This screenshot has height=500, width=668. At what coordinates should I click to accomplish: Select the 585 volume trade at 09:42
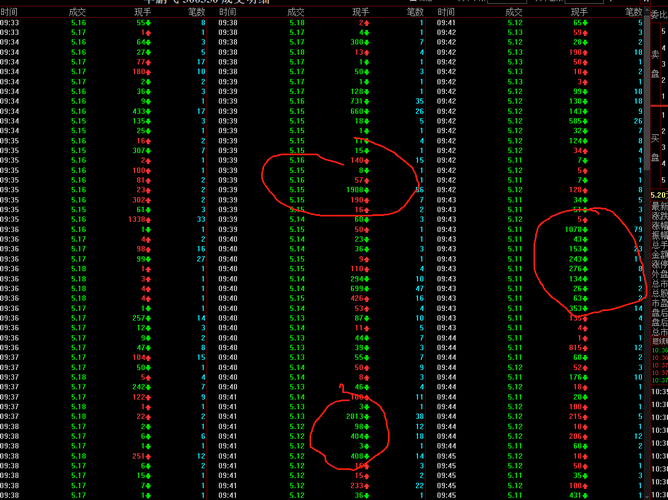point(579,121)
